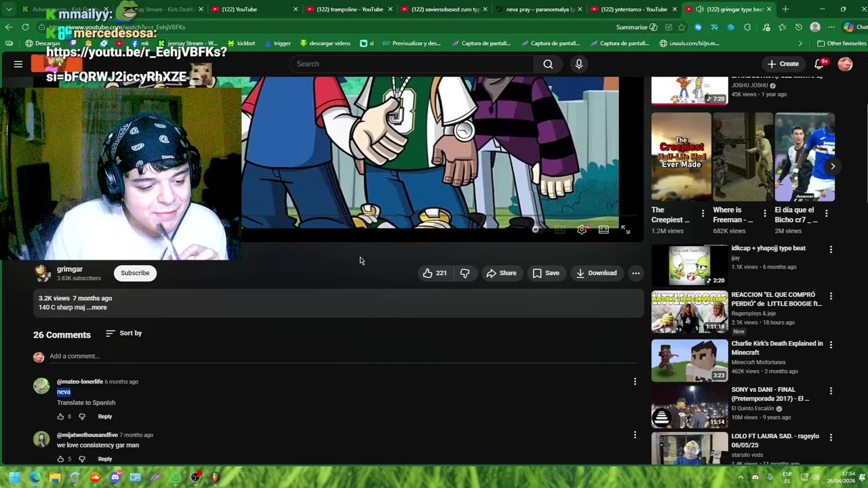Click Translate to Spanish under neva comment

coord(86,403)
